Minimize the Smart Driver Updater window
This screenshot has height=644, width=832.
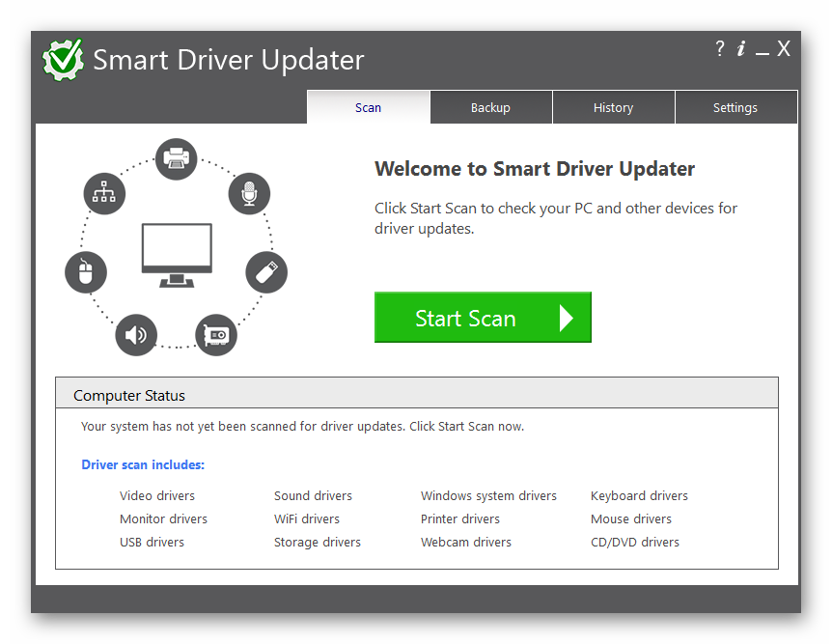coord(763,53)
